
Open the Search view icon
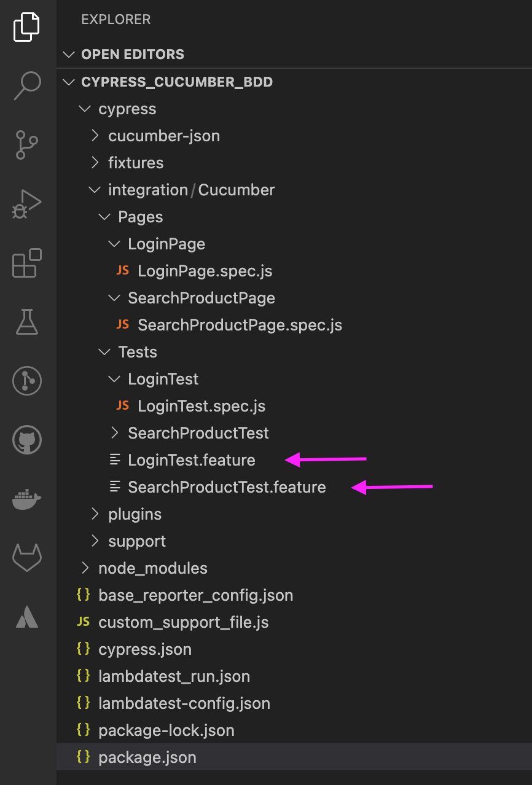tap(26, 86)
